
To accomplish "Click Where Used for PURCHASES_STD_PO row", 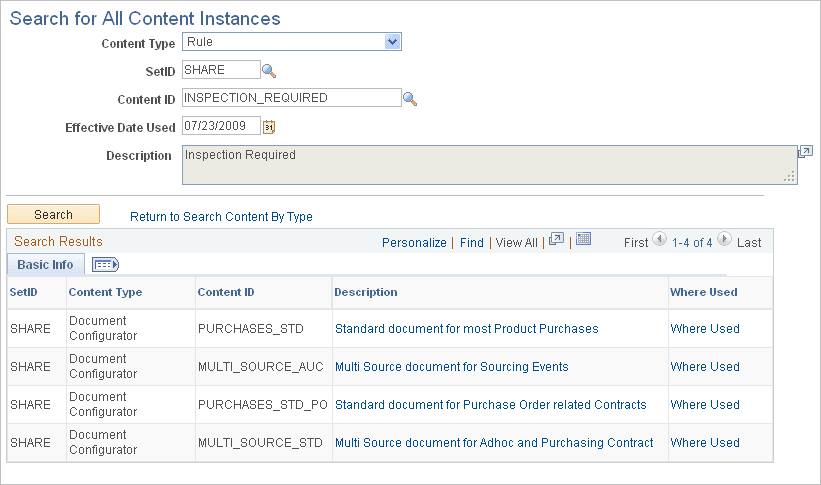I will click(705, 405).
